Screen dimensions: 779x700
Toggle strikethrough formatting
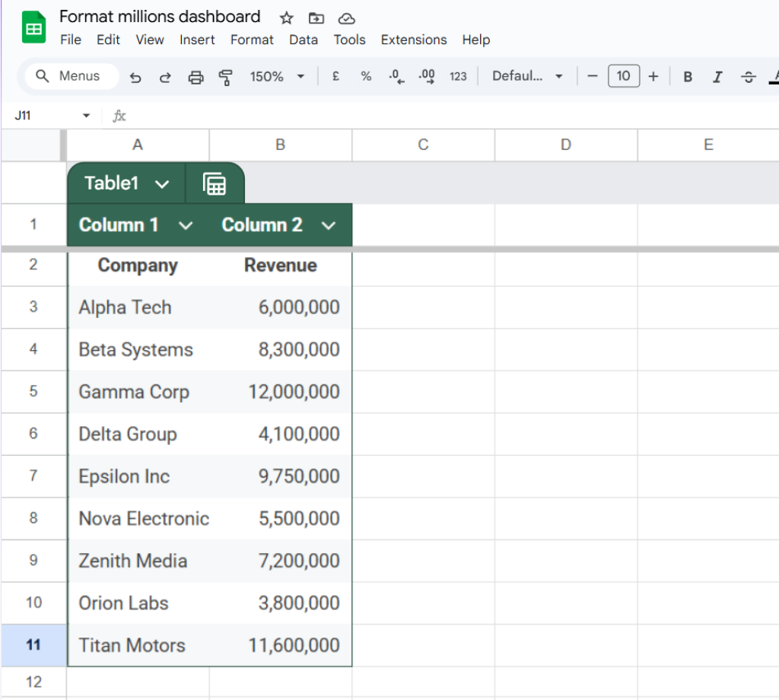coord(749,76)
